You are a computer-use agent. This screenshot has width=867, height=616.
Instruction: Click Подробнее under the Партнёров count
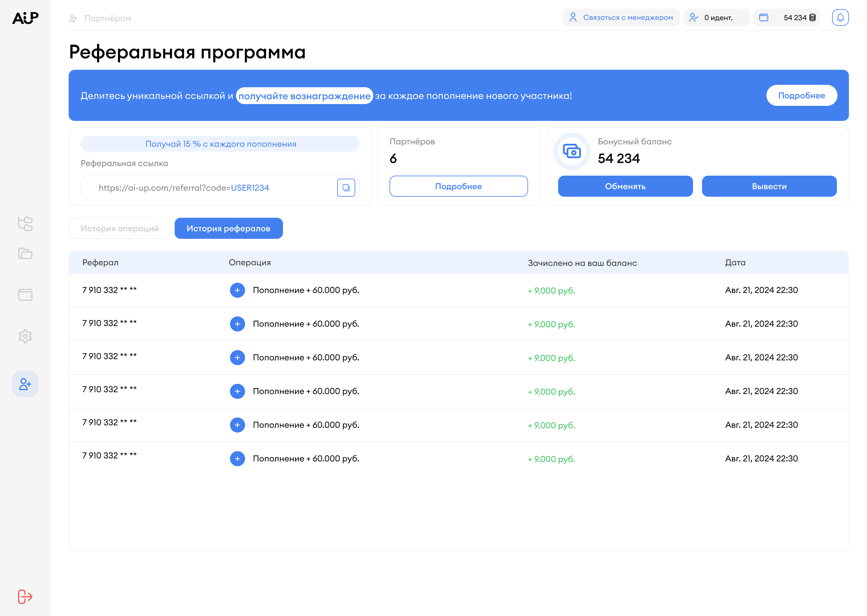coord(458,186)
